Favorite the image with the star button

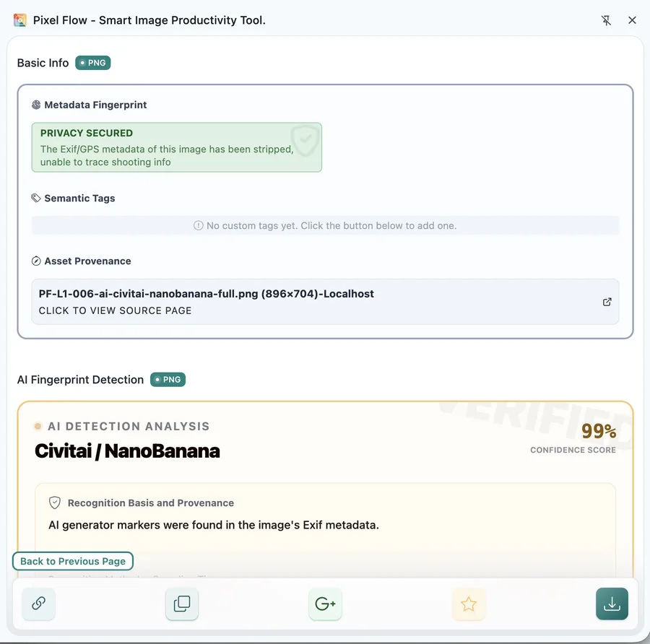469,604
